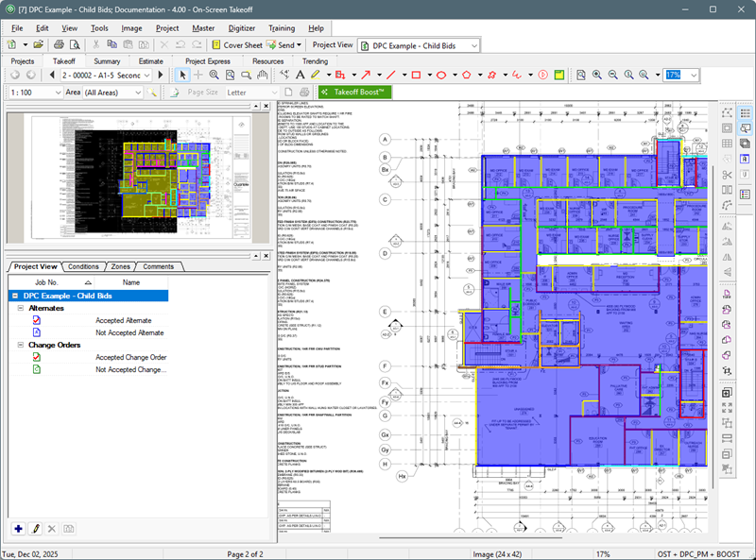This screenshot has height=560, width=756.
Task: Switch to the Estimate tab
Action: click(x=151, y=61)
